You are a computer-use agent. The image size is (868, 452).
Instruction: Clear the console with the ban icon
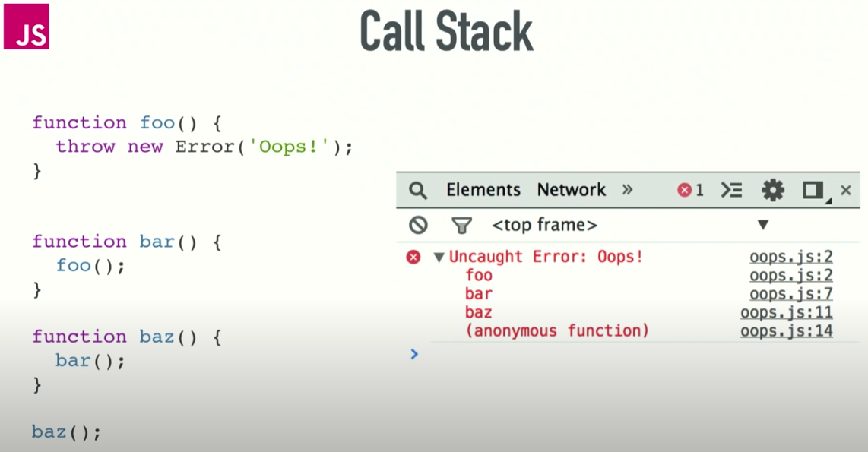418,225
